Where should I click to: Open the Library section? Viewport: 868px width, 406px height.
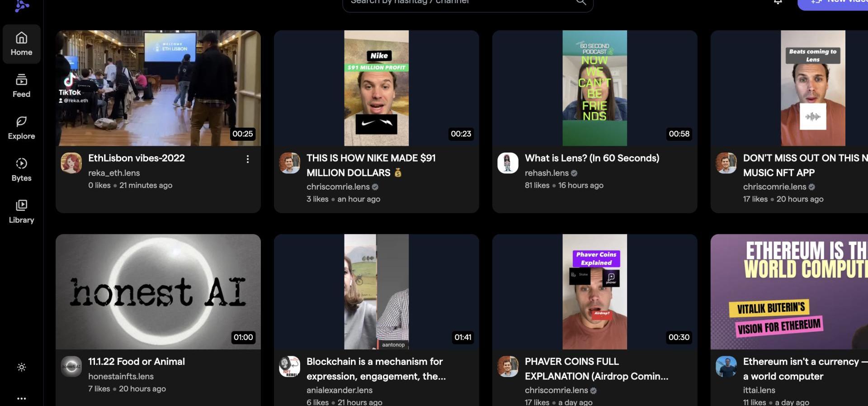tap(21, 211)
